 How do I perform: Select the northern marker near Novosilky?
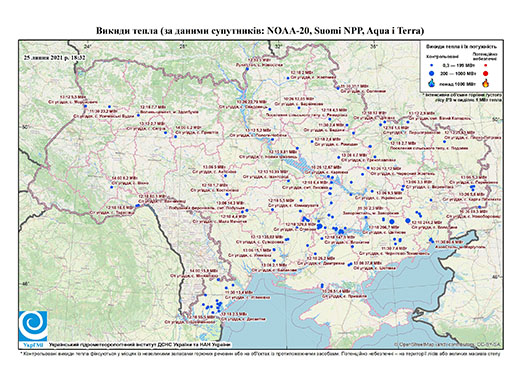click(x=247, y=69)
